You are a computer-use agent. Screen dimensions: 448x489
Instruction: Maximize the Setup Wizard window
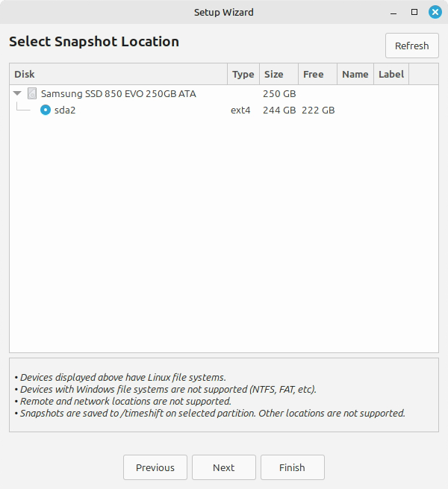coord(414,12)
